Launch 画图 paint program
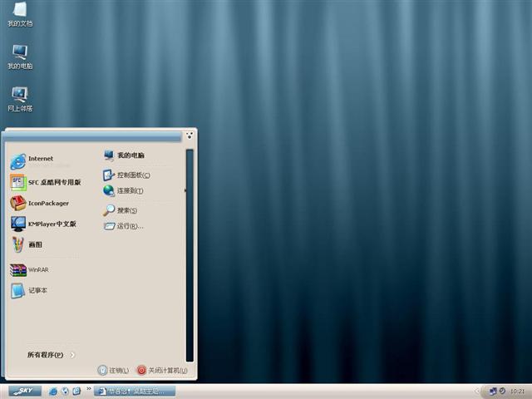Screen dimensions: 532x399 [26, 244]
